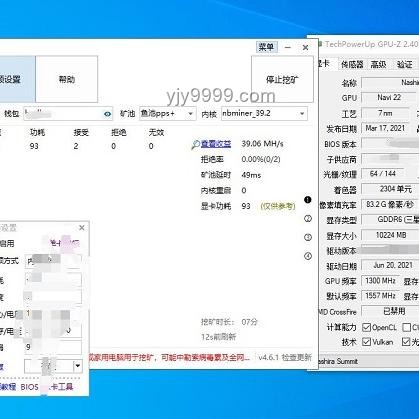Click the 49ms pool latency value
Screen dimensions: 419x419
[x=251, y=175]
